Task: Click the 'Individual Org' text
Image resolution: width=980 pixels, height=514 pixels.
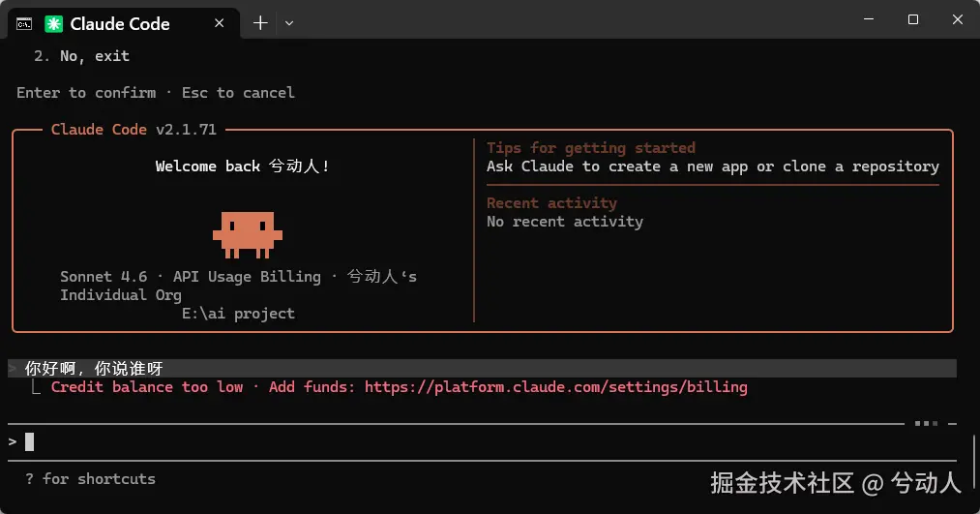Action: [121, 295]
